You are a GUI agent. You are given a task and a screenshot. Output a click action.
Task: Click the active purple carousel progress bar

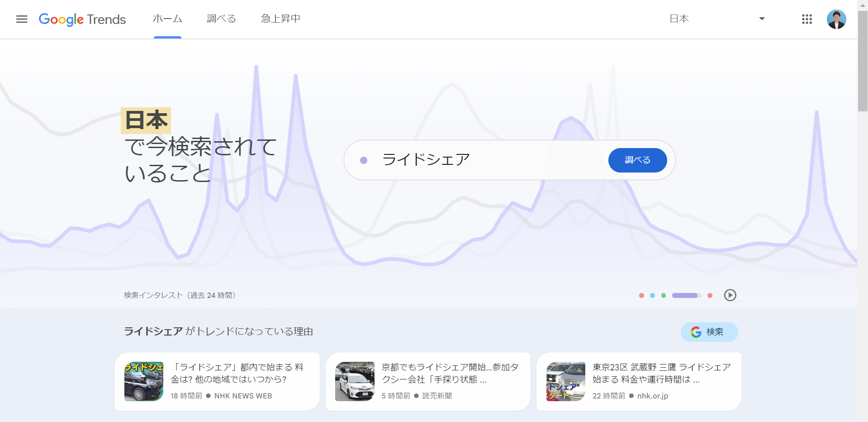(x=687, y=296)
